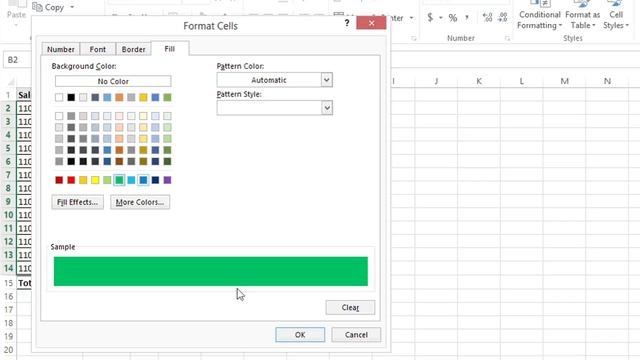The width and height of the screenshot is (640, 360).
Task: Select row 1 header
Action: (8, 95)
